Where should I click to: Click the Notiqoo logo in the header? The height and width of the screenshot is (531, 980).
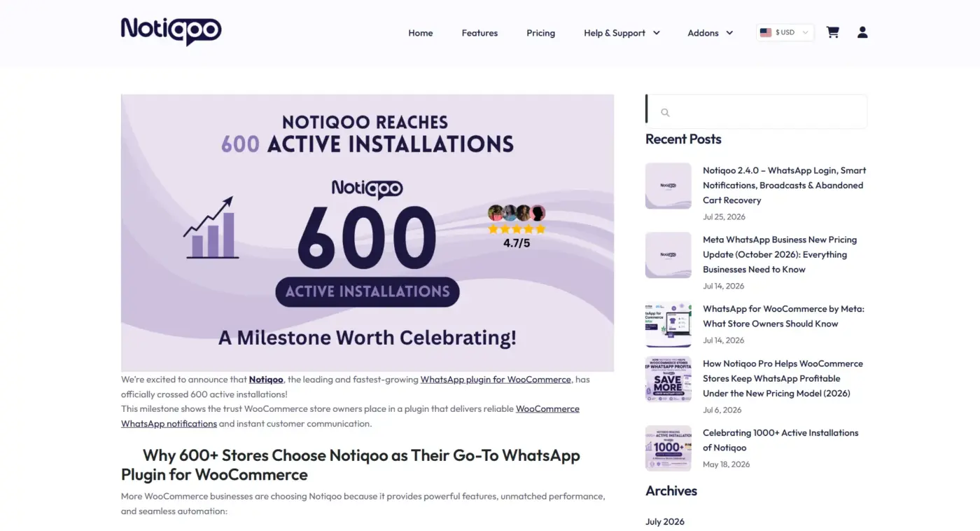pos(171,31)
